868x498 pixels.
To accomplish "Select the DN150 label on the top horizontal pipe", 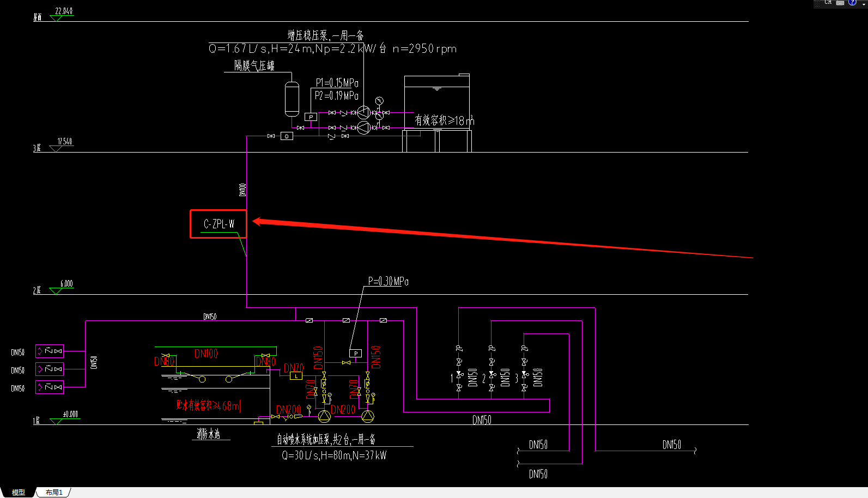I will 210,317.
